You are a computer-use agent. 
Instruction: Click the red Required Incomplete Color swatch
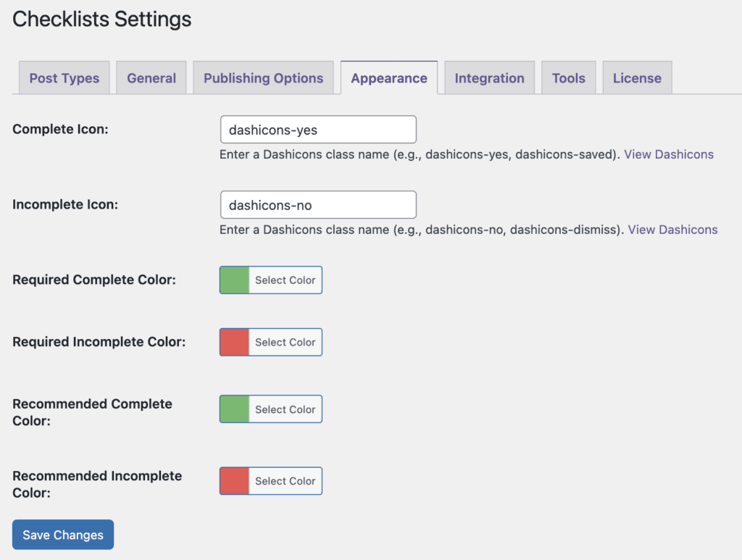235,342
